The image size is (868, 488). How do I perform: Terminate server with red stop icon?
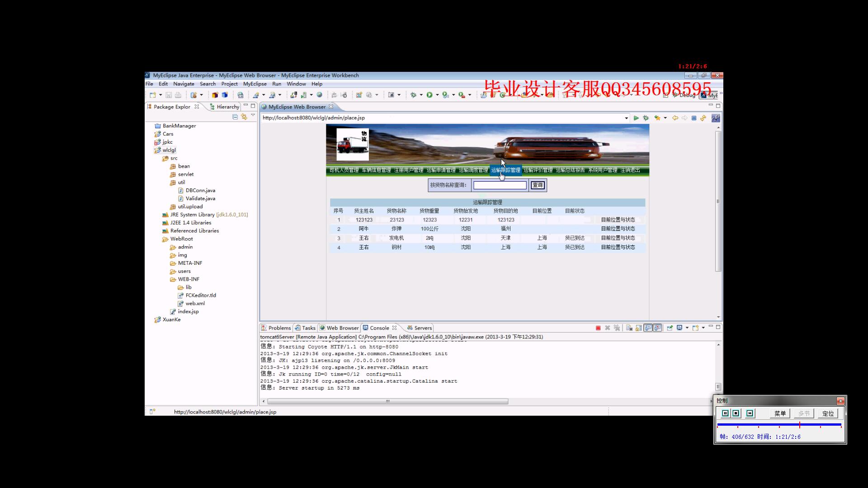[x=598, y=328]
